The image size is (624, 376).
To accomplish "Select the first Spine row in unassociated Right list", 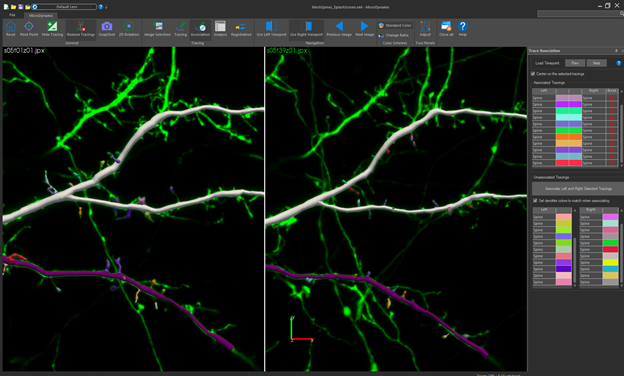I will coord(599,217).
